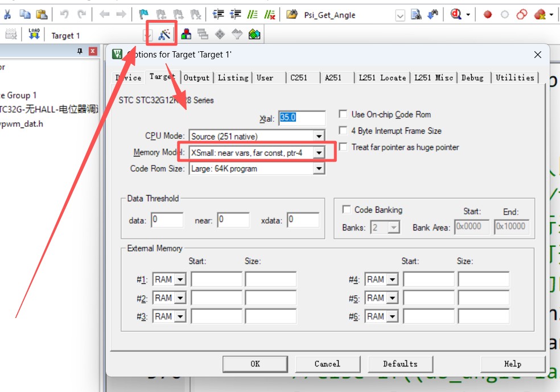560x392 pixels.
Task: Click the Manage Project Items icon
Action: (186, 35)
